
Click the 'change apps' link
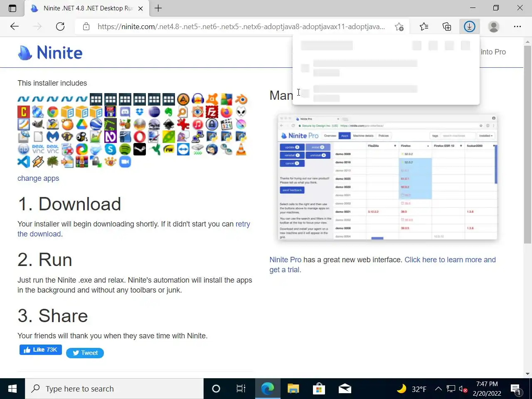(38, 178)
